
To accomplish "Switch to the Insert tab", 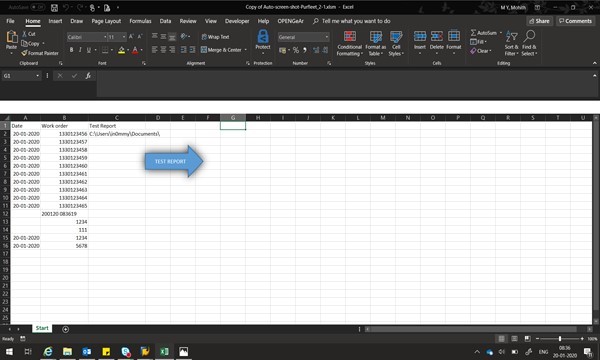I will tap(55, 21).
